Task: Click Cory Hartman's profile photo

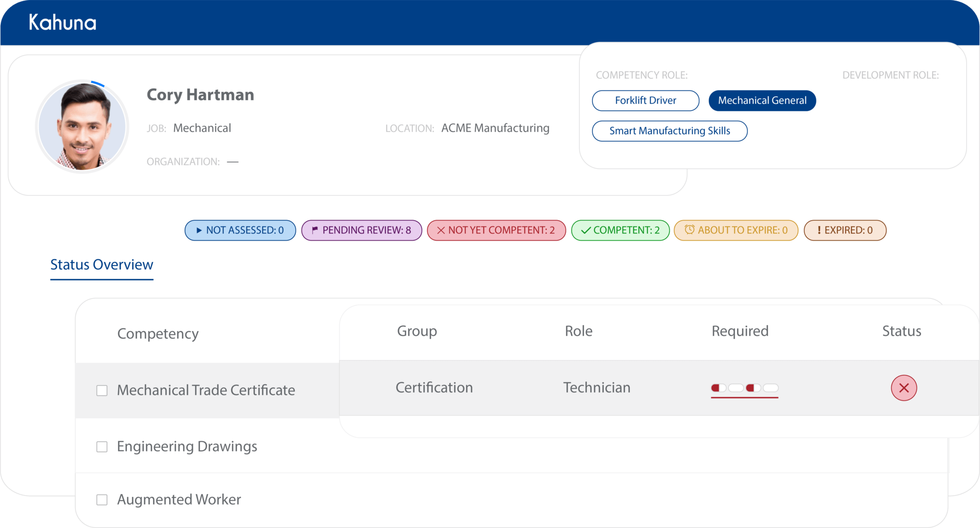Action: (x=82, y=126)
